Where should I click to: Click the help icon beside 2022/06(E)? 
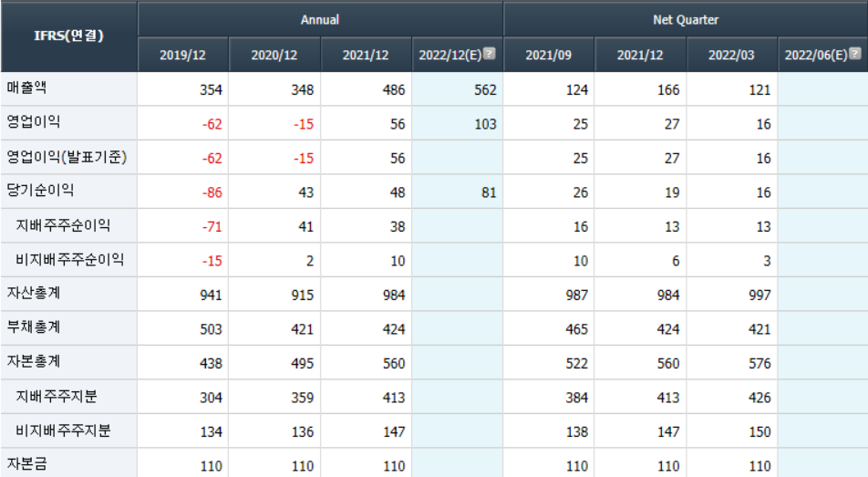point(855,53)
